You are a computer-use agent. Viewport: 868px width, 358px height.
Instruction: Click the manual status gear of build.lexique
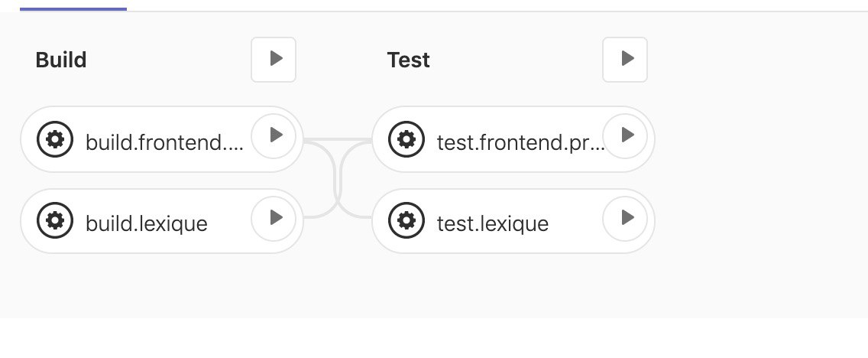point(55,220)
